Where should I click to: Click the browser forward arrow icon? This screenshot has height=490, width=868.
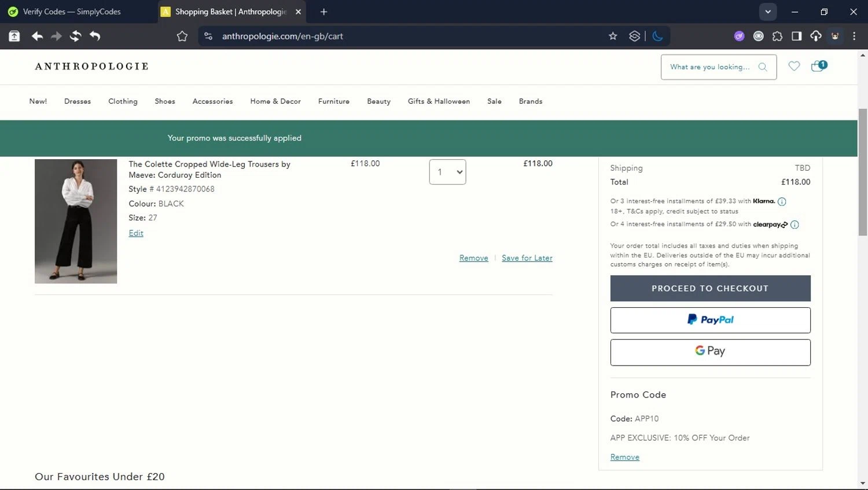click(x=56, y=36)
